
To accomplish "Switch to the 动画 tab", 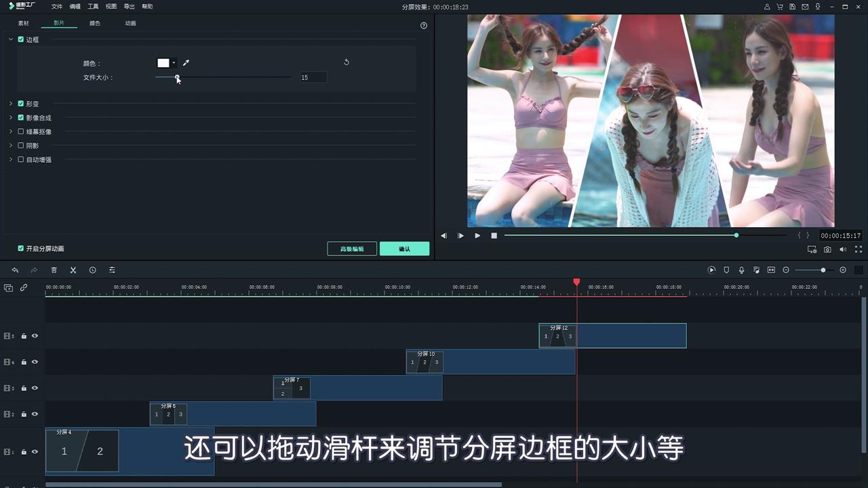I will (130, 23).
